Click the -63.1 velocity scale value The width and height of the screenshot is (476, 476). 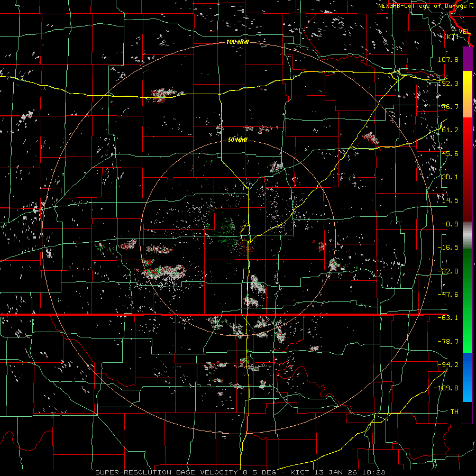click(x=448, y=318)
